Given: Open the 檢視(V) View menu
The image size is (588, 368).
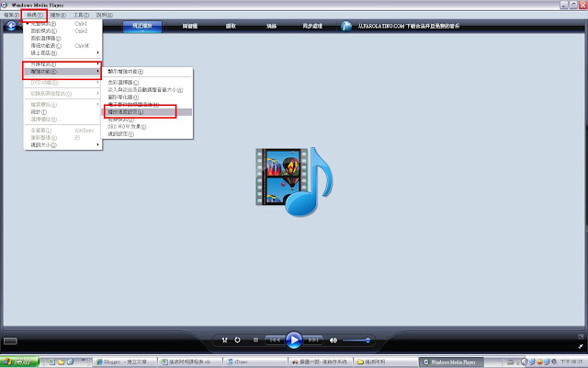Looking at the screenshot, I should tap(34, 15).
